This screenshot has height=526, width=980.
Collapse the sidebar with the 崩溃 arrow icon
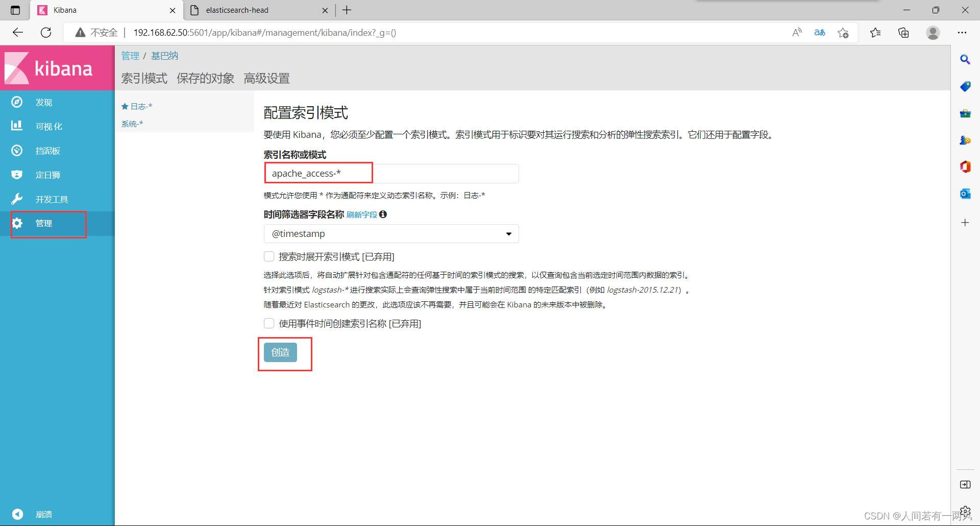click(17, 514)
